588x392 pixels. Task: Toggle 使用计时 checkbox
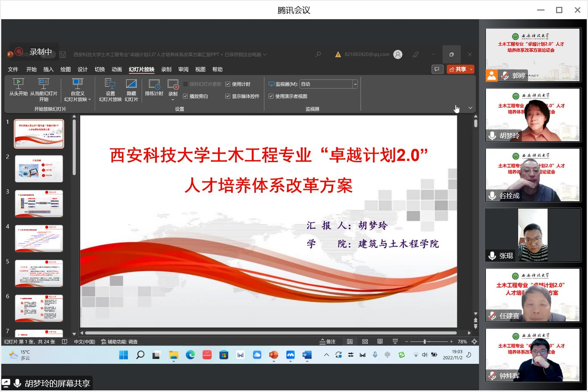click(x=228, y=84)
